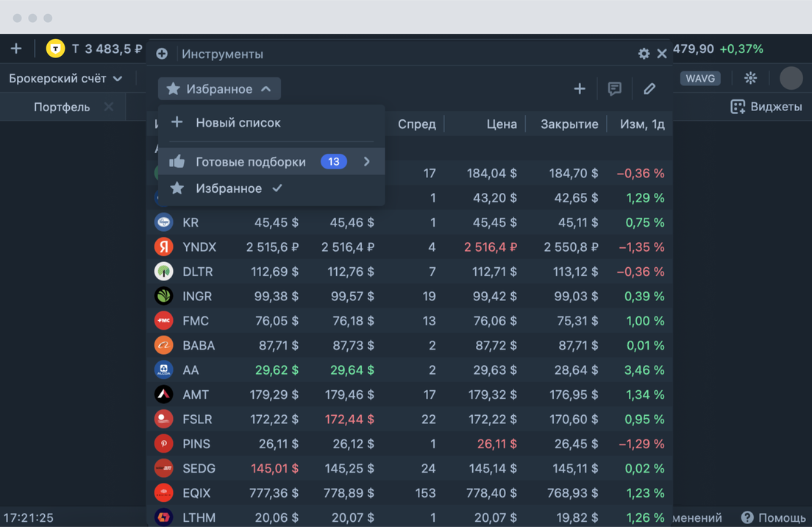Click the pencil edit list icon
The width and height of the screenshot is (812, 527).
[649, 89]
